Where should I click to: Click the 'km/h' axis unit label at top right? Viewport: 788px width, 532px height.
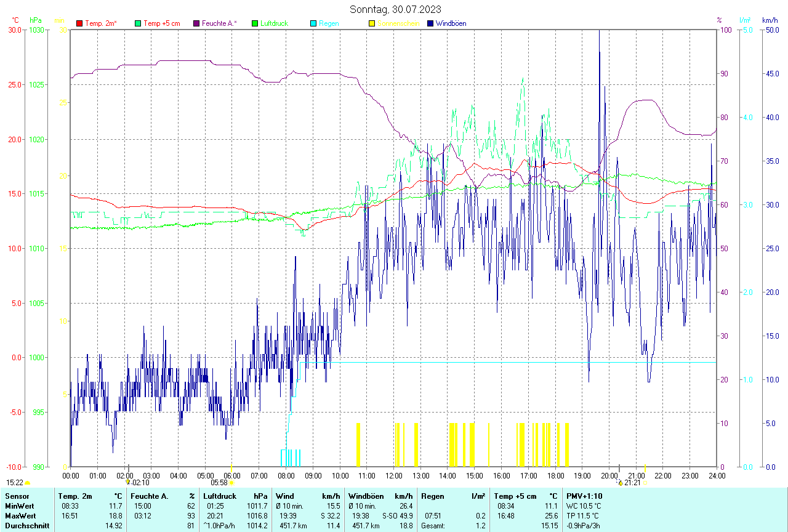coord(770,20)
